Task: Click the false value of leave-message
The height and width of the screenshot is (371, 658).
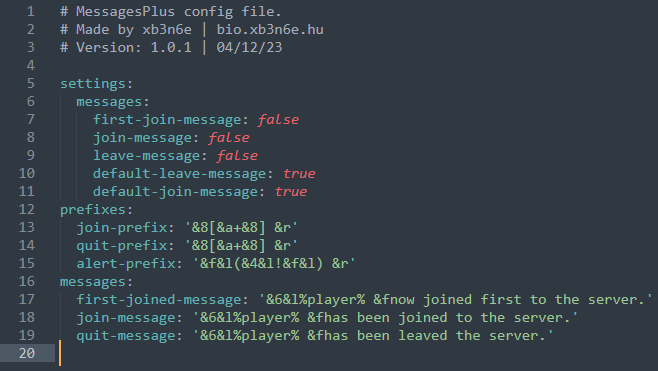Action: [237, 156]
